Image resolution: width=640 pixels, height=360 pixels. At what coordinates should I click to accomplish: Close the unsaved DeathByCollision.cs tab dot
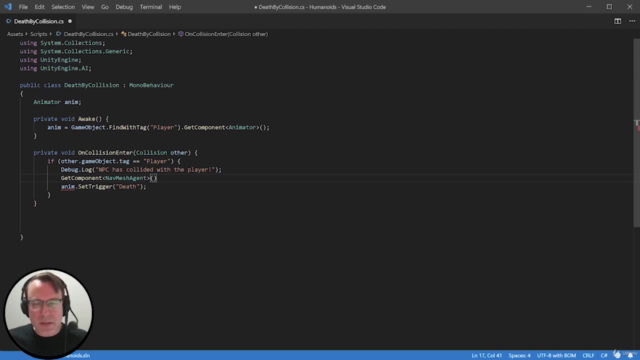point(70,21)
